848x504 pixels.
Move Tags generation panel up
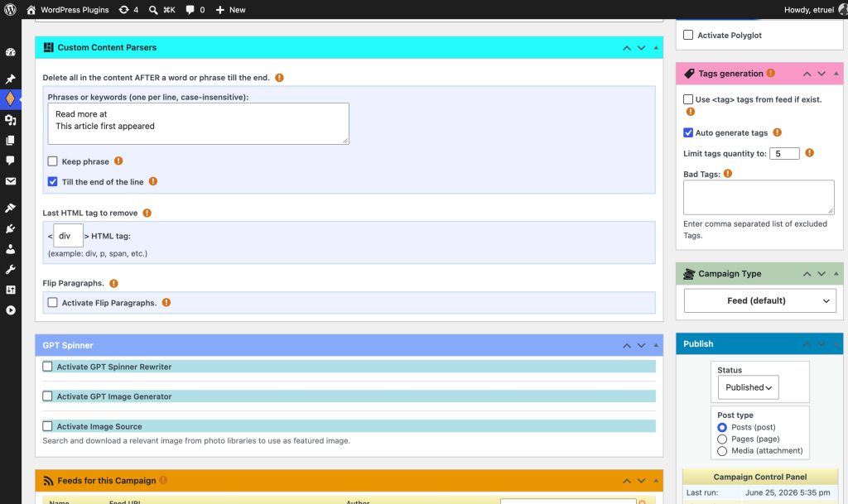(x=807, y=74)
